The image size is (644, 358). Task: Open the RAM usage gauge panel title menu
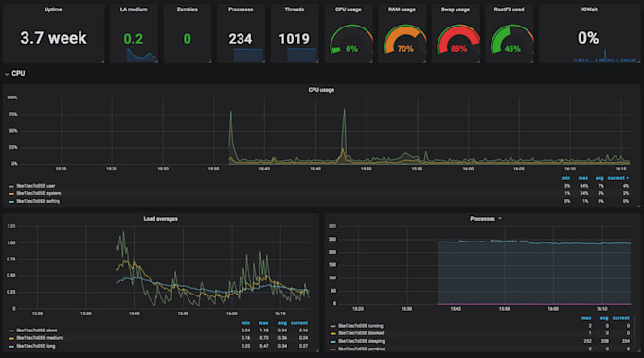pyautogui.click(x=402, y=9)
